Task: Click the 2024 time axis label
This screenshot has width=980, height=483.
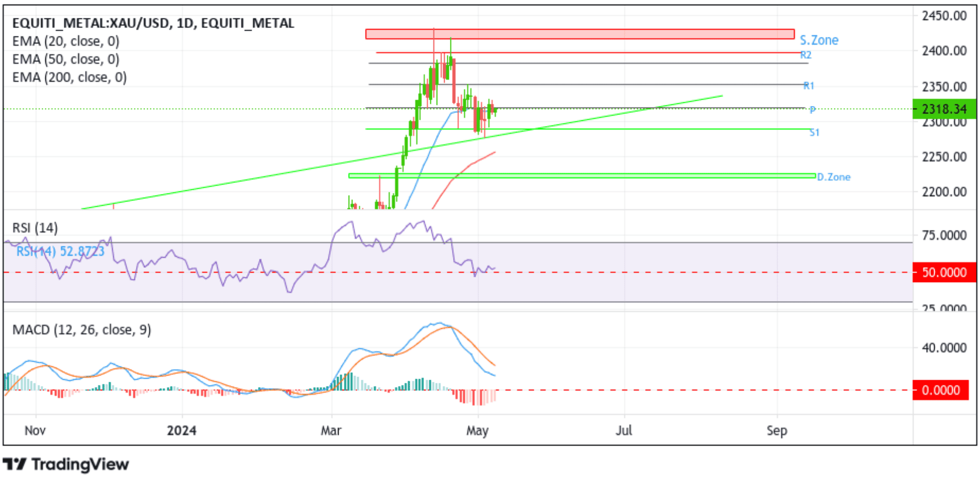Action: pos(181,431)
